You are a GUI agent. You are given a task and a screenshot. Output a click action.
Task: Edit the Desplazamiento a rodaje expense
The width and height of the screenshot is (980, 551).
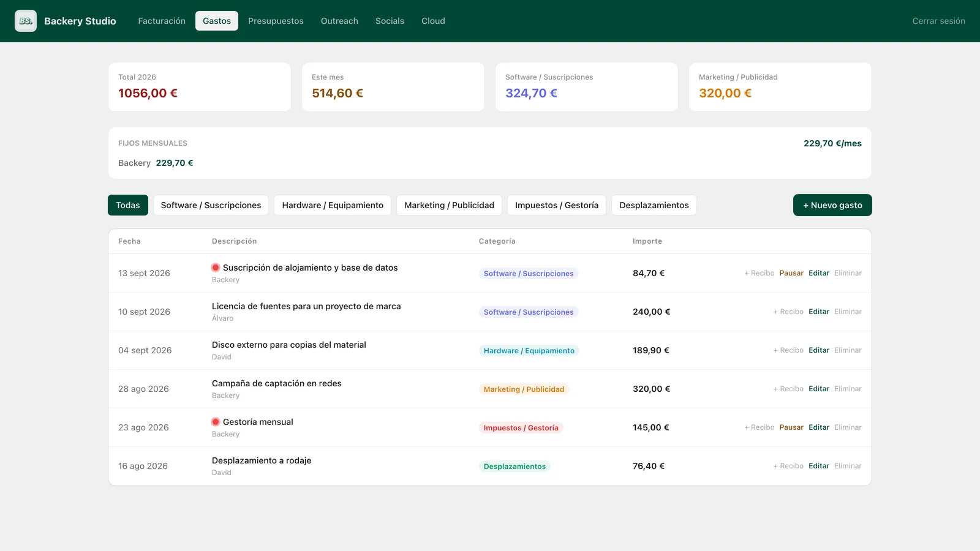tap(819, 466)
